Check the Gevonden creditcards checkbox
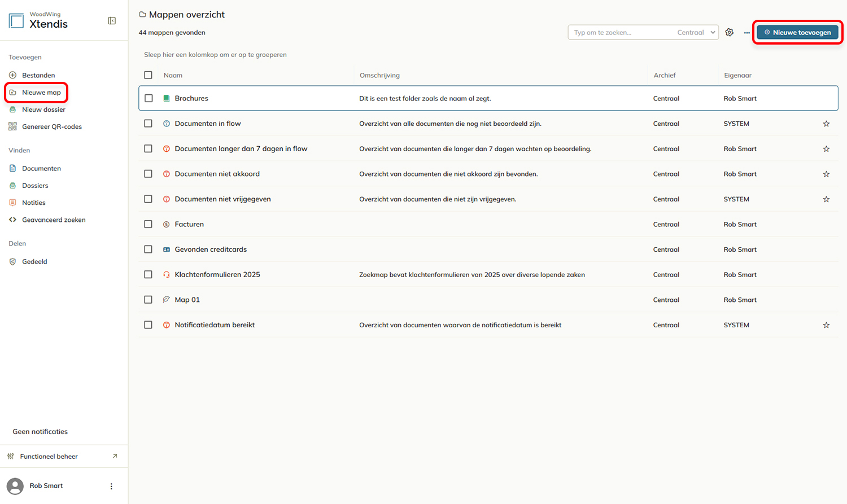The height and width of the screenshot is (504, 847). point(148,249)
